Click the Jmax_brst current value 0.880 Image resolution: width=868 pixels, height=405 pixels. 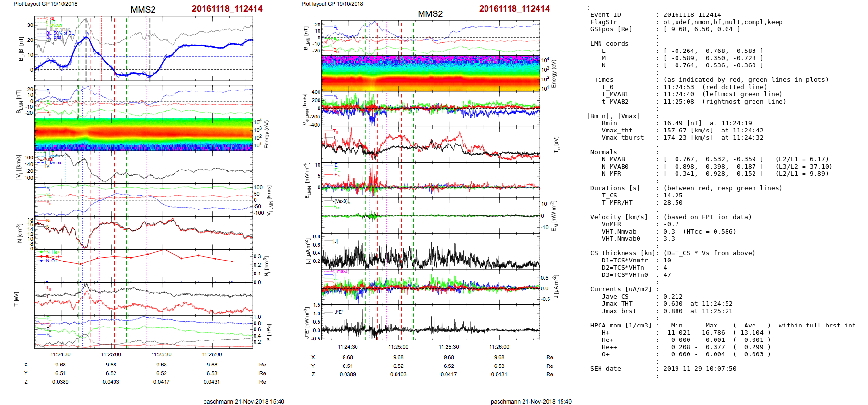point(673,311)
